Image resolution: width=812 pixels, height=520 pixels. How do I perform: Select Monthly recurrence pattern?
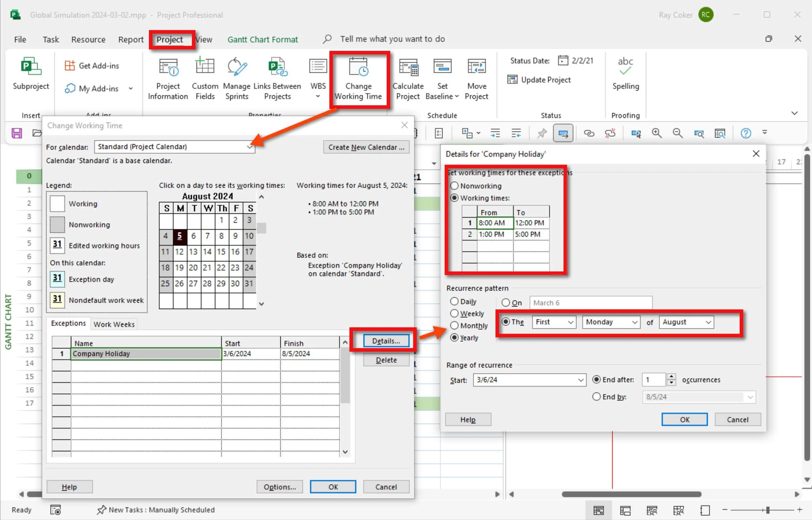point(454,325)
